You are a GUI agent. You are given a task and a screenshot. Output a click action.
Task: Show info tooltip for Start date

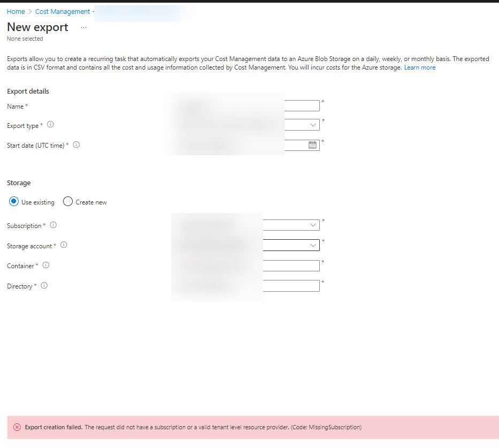pyautogui.click(x=76, y=145)
